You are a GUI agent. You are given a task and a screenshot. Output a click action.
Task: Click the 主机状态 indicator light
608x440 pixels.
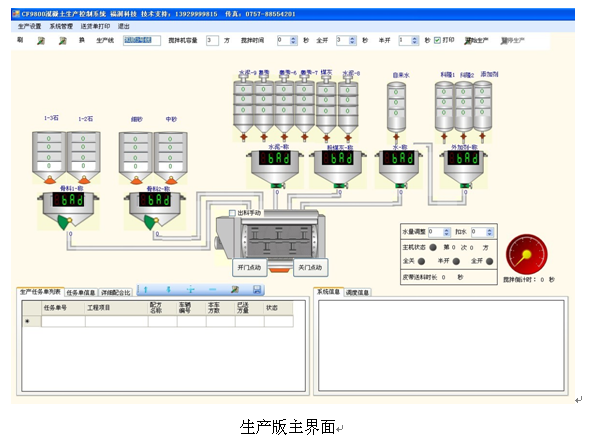433,247
